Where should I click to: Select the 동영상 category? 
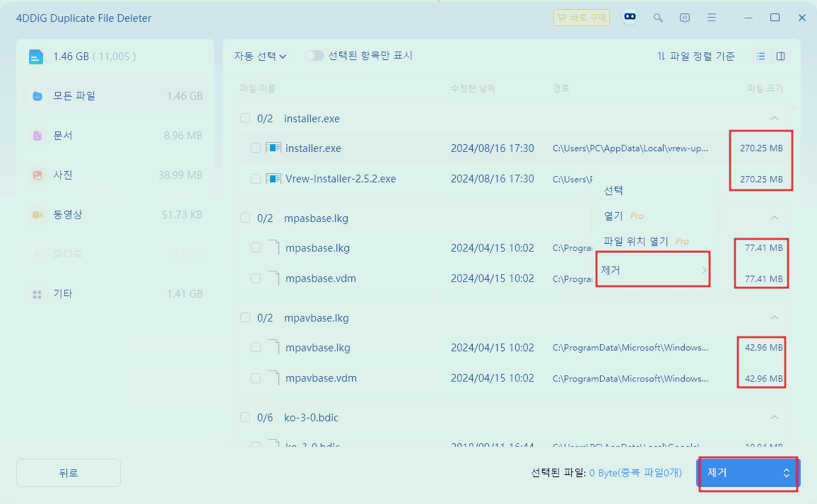115,215
